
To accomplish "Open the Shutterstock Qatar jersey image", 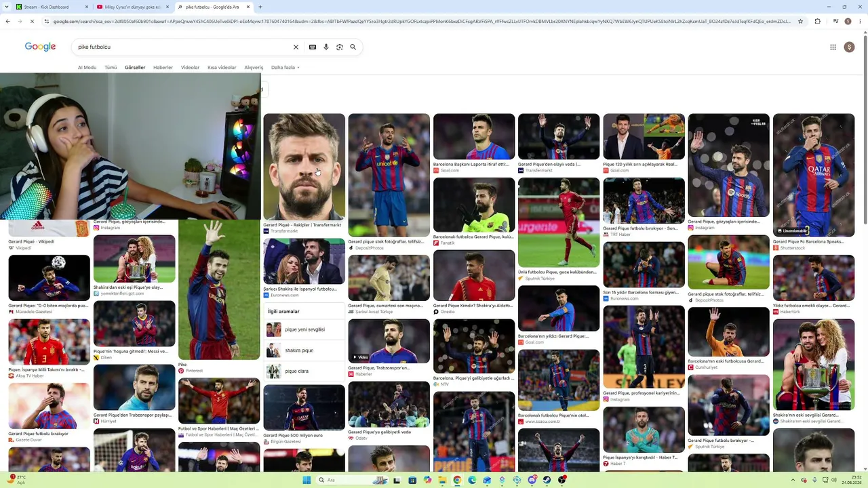I will tap(814, 175).
